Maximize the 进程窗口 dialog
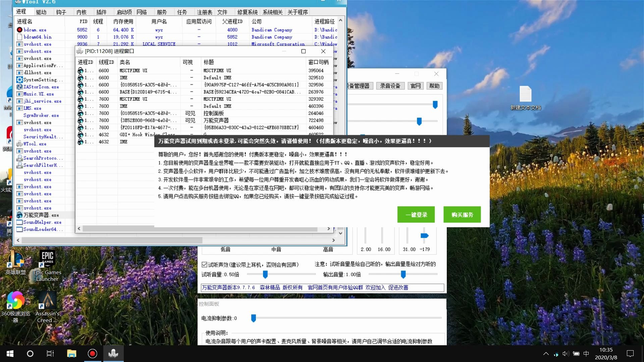 (x=304, y=51)
